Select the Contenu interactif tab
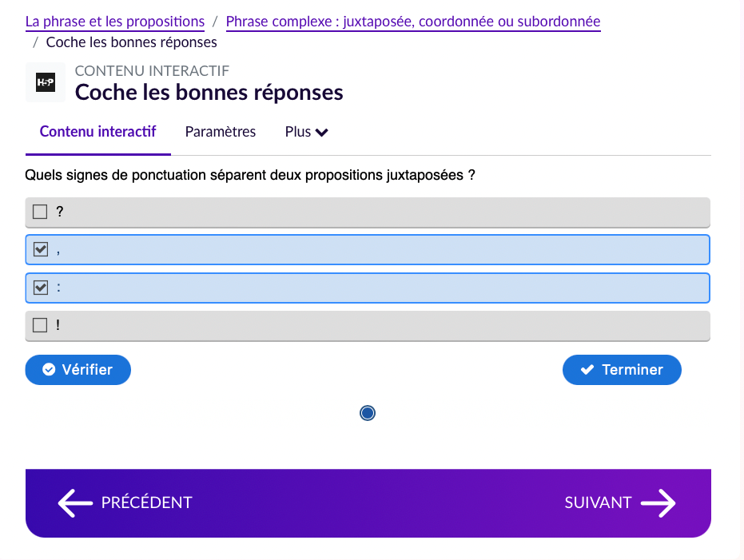Viewport: 744px width, 560px height. pos(97,132)
